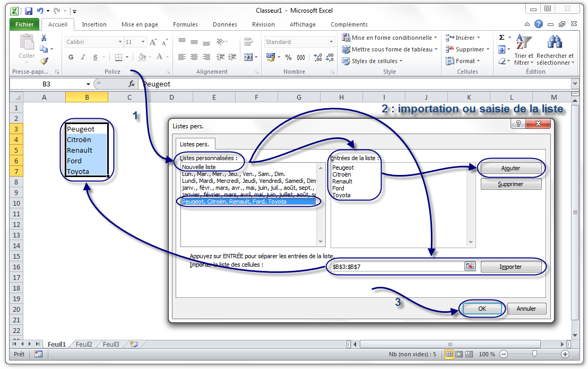The image size is (588, 369).
Task: Click the Save icon in quick access toolbar
Action: pyautogui.click(x=28, y=11)
